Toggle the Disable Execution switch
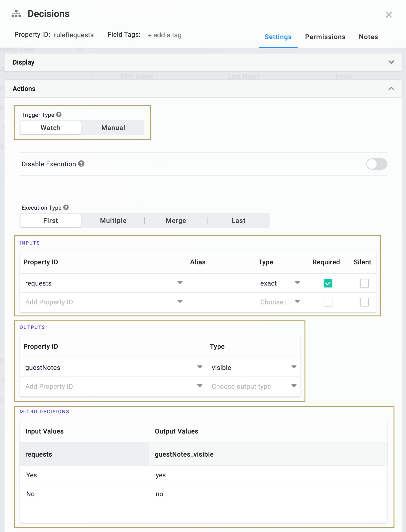 click(377, 164)
